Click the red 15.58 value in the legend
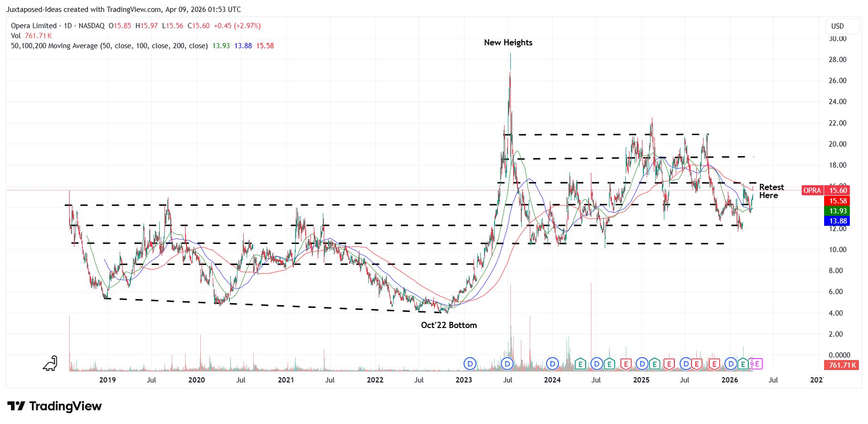 pos(265,46)
